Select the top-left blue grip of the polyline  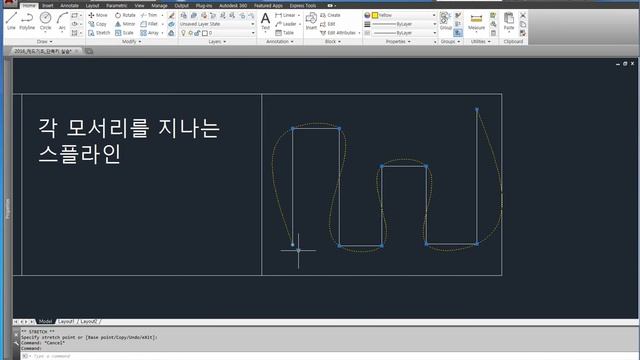293,129
